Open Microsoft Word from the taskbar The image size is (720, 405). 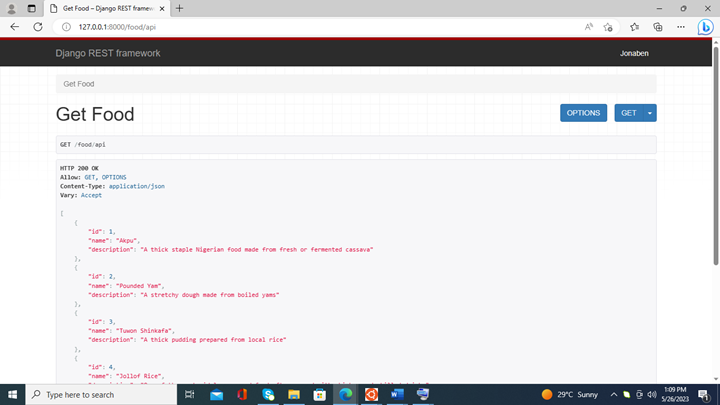pos(397,394)
